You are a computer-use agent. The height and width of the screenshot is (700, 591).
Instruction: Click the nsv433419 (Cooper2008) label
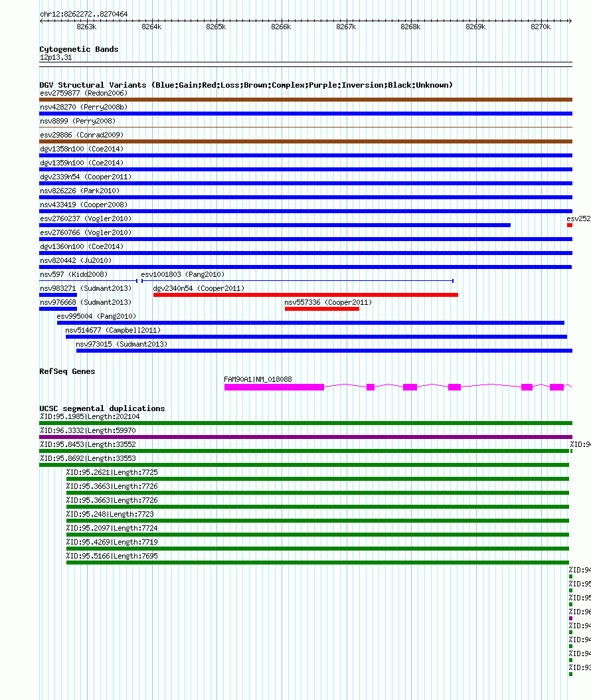[84, 205]
